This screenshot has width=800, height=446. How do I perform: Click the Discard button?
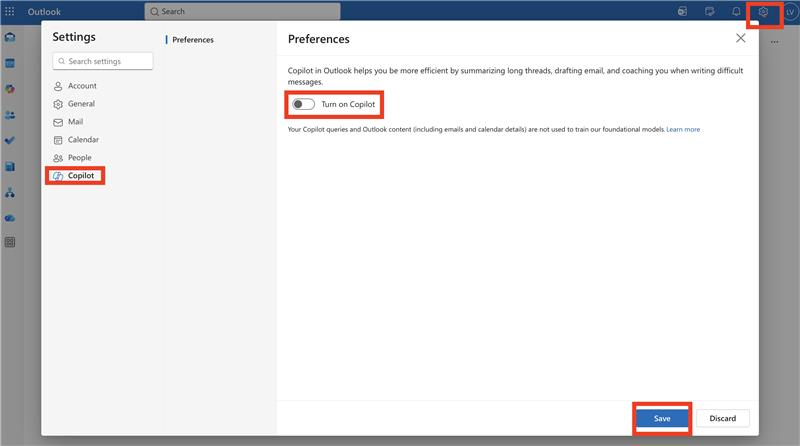[x=722, y=418]
